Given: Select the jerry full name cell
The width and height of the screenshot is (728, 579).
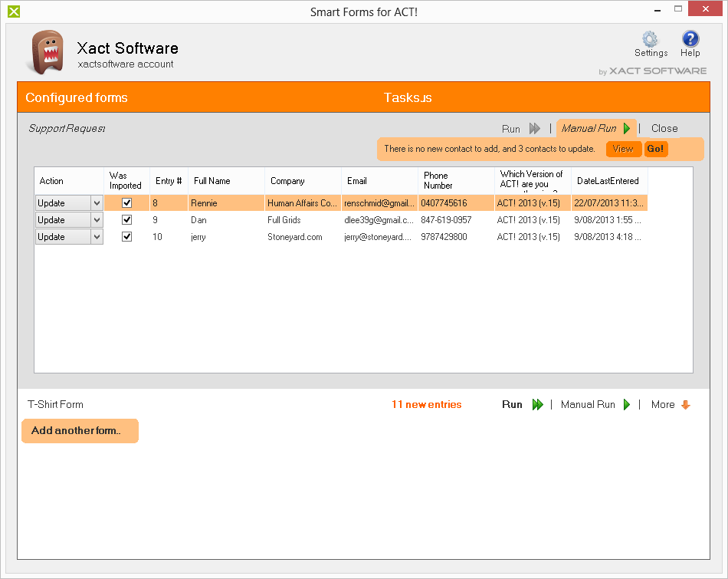Looking at the screenshot, I should click(227, 236).
